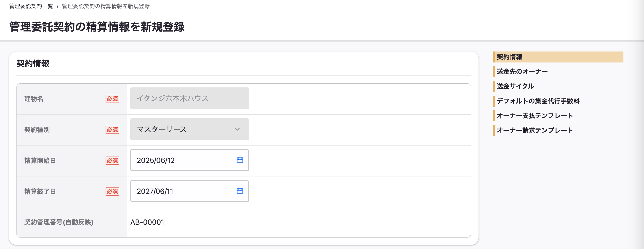Open calendar picker for 精算終了日
The height and width of the screenshot is (249, 644).
point(240,191)
